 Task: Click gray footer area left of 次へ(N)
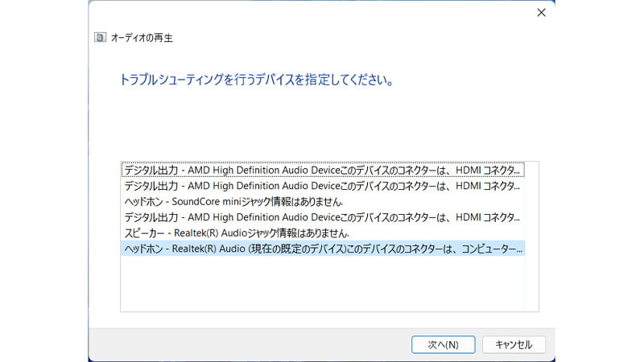pyautogui.click(x=242, y=344)
